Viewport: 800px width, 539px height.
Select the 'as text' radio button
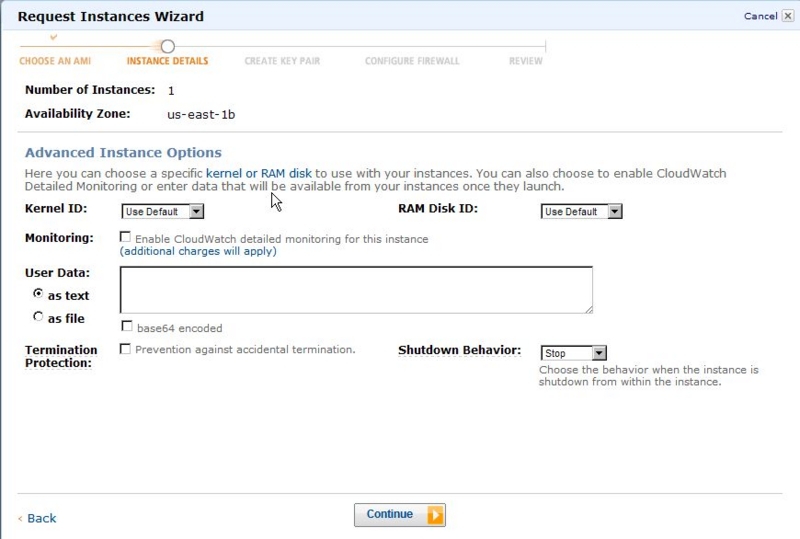click(x=38, y=293)
